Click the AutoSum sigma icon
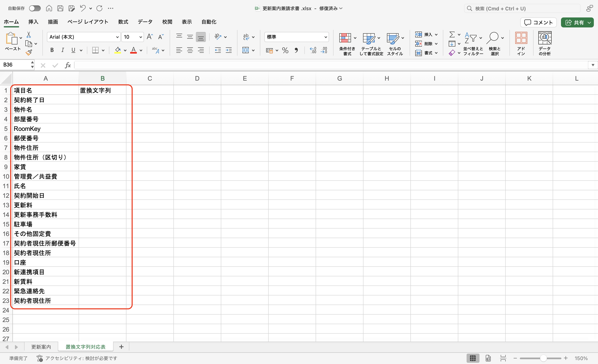The image size is (598, 364). pos(452,34)
